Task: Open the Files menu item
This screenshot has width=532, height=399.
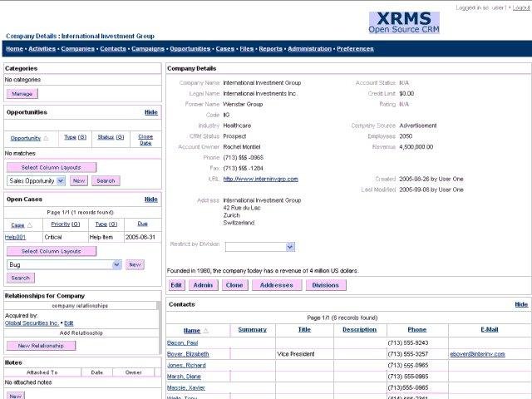Action: tap(247, 49)
